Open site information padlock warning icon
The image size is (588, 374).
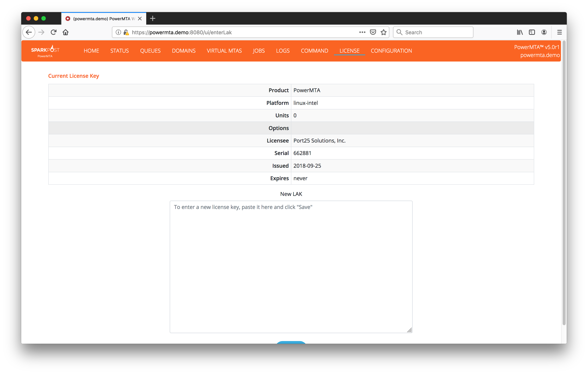[x=126, y=32]
